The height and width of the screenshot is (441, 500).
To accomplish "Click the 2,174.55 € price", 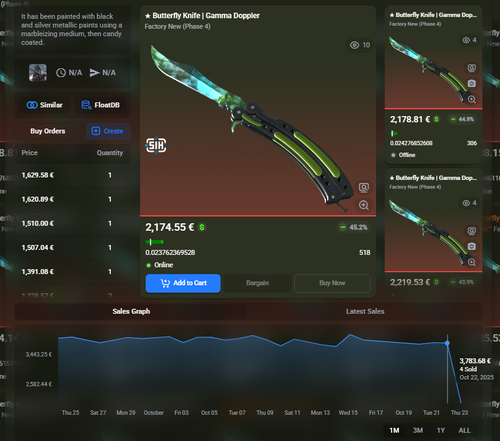I will tap(170, 227).
